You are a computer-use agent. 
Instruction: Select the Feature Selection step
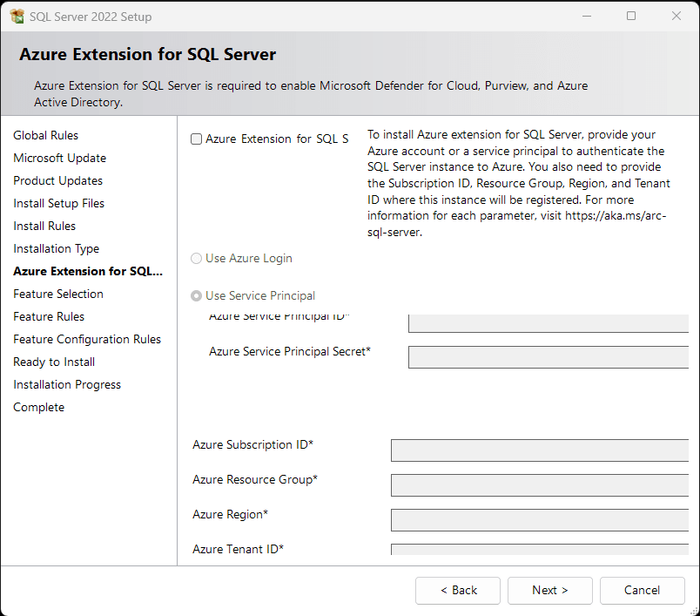[x=58, y=294]
